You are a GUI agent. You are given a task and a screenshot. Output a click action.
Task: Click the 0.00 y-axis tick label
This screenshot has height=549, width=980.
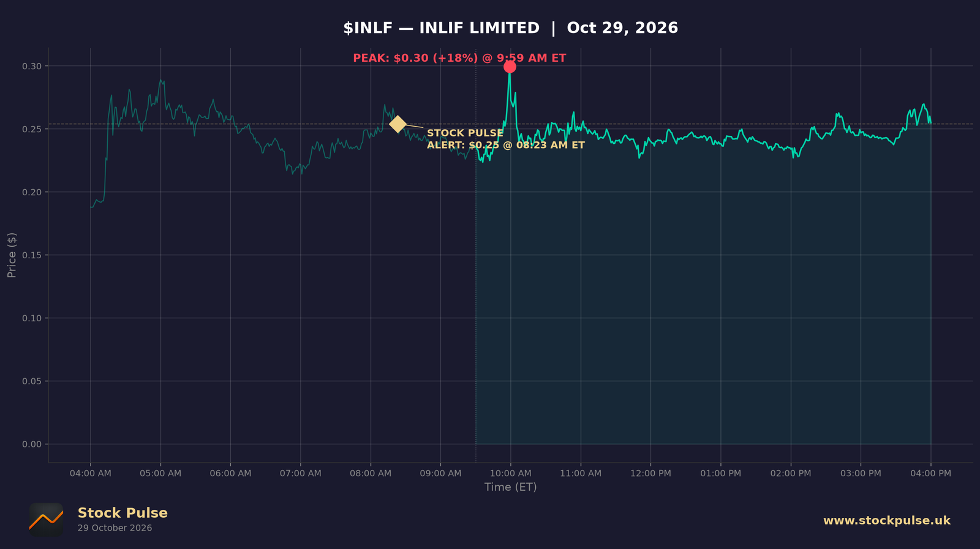[32, 444]
